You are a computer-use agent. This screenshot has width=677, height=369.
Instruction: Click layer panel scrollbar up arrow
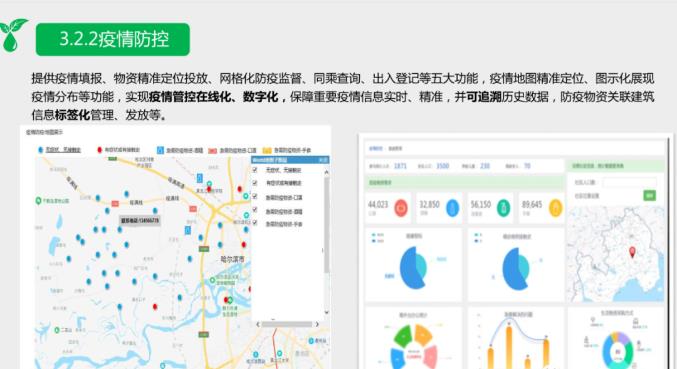tap(326, 172)
